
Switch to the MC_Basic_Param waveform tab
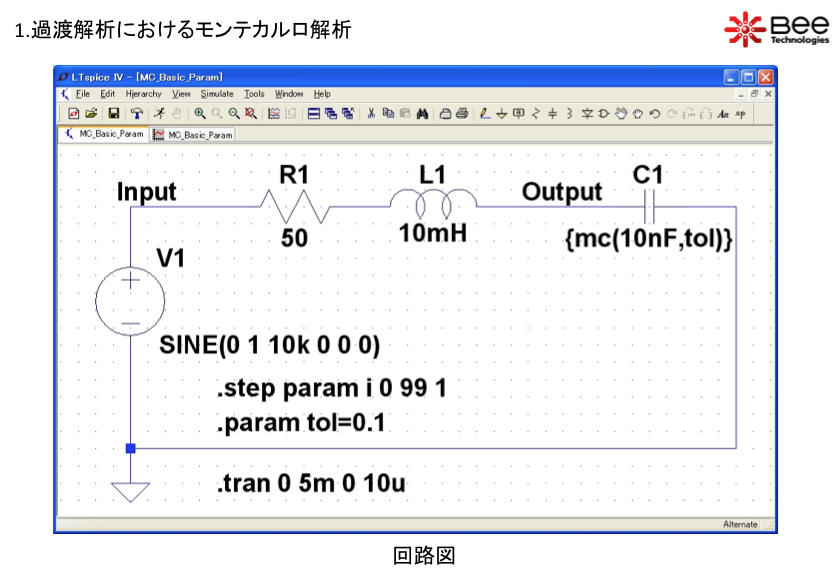click(x=193, y=134)
